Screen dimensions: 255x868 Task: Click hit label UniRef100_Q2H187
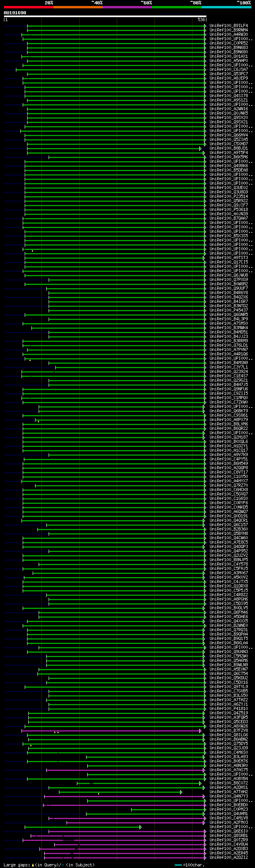pos(229,437)
